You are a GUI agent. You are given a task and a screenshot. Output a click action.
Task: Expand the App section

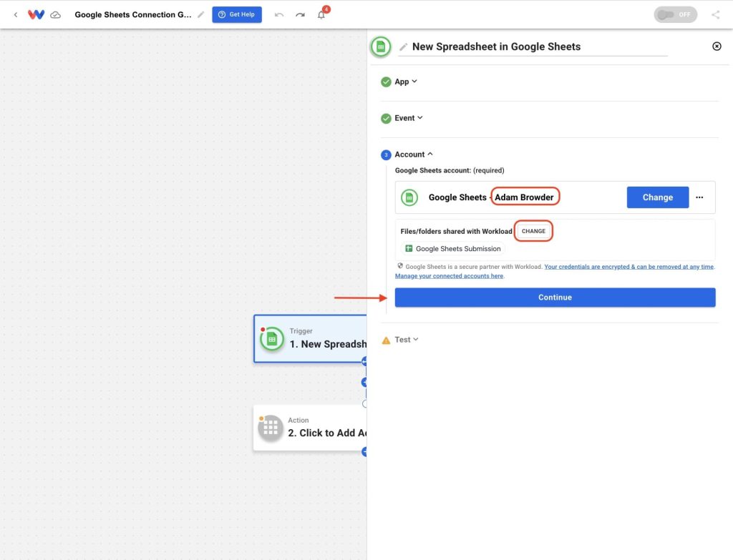click(406, 82)
